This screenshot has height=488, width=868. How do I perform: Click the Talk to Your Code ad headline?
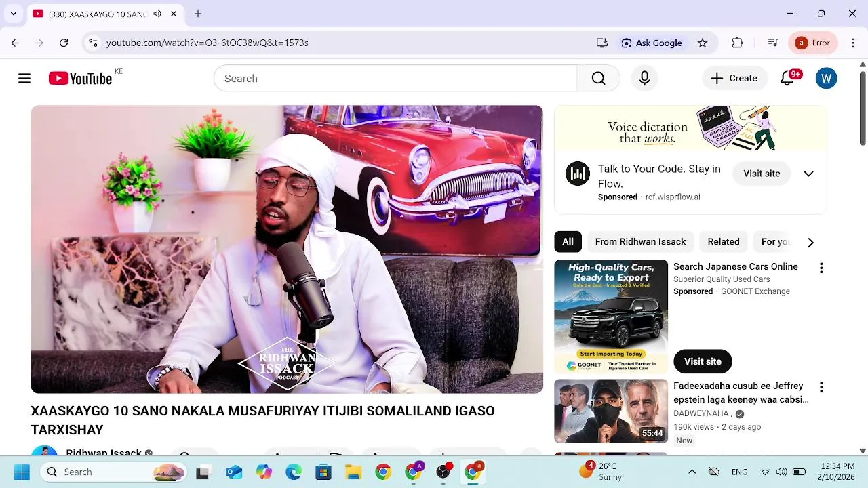659,176
